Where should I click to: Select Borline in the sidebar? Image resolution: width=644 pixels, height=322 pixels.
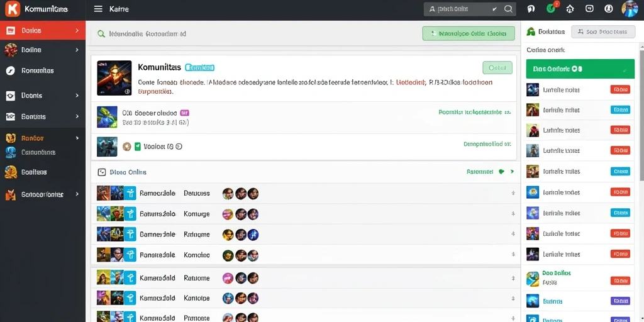click(x=43, y=50)
